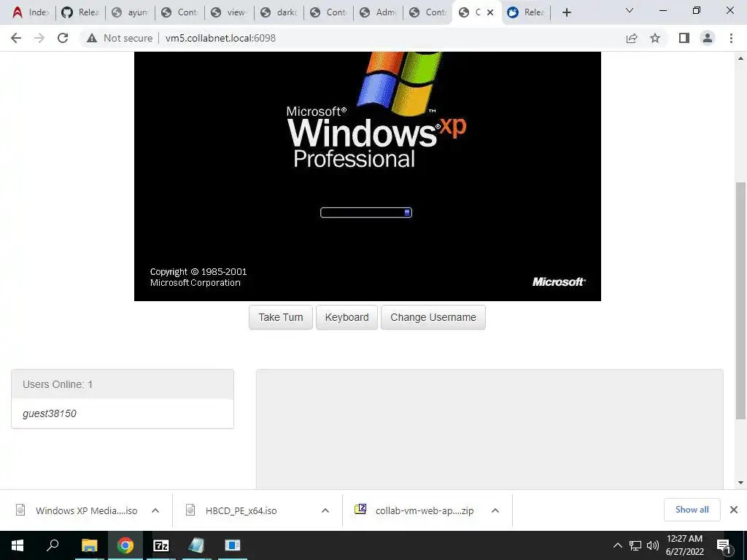Click the browser forward arrow
Viewport: 747px width, 560px height.
39,38
